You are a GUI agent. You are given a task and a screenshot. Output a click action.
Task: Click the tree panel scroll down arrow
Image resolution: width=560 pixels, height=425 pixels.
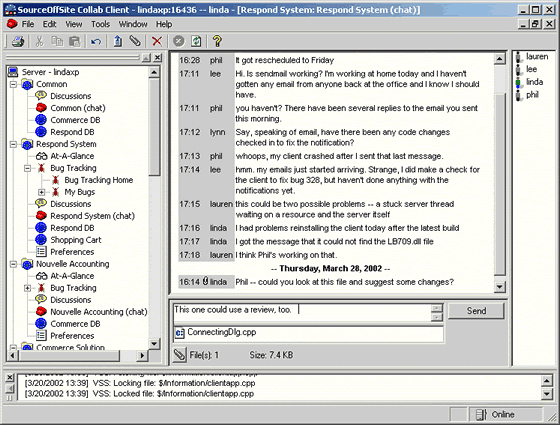pos(154,344)
